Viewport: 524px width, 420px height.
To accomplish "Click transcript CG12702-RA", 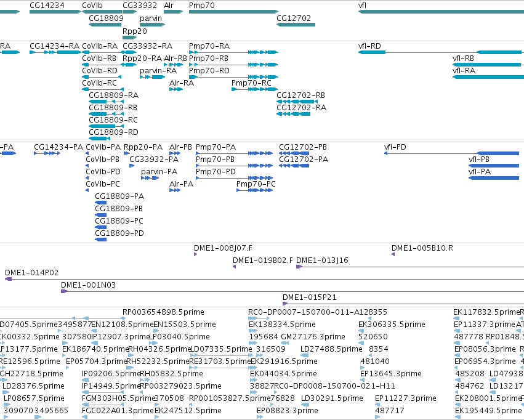I will click(302, 108).
